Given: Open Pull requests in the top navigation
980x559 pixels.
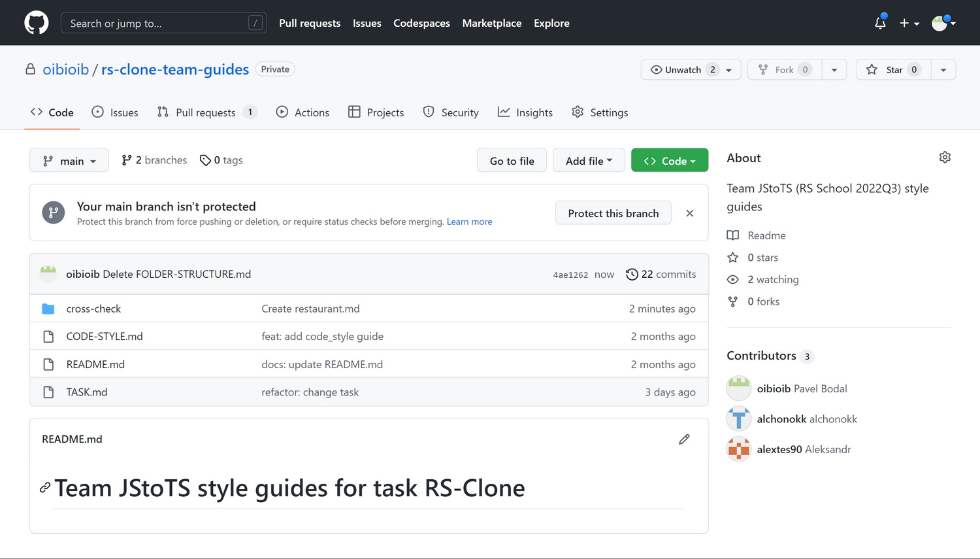Looking at the screenshot, I should pos(310,23).
